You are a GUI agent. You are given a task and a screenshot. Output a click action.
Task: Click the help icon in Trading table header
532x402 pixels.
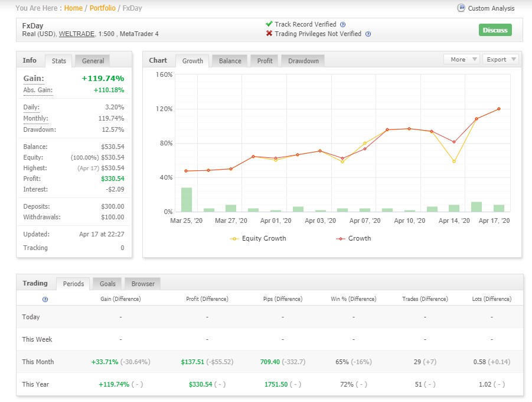[45, 299]
